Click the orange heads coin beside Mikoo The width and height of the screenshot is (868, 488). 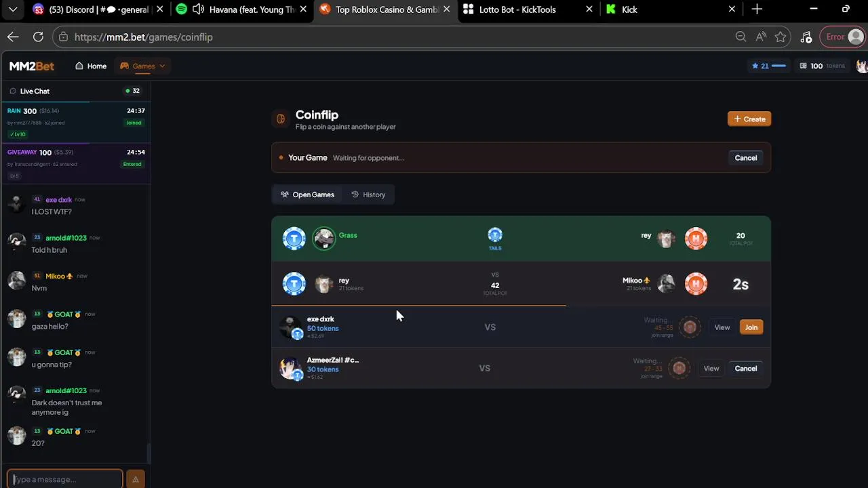696,284
